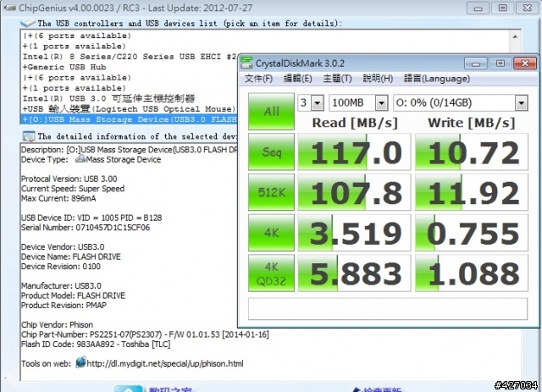This screenshot has width=542, height=392.
Task: Open the 語言(Language) menu
Action: tap(437, 79)
